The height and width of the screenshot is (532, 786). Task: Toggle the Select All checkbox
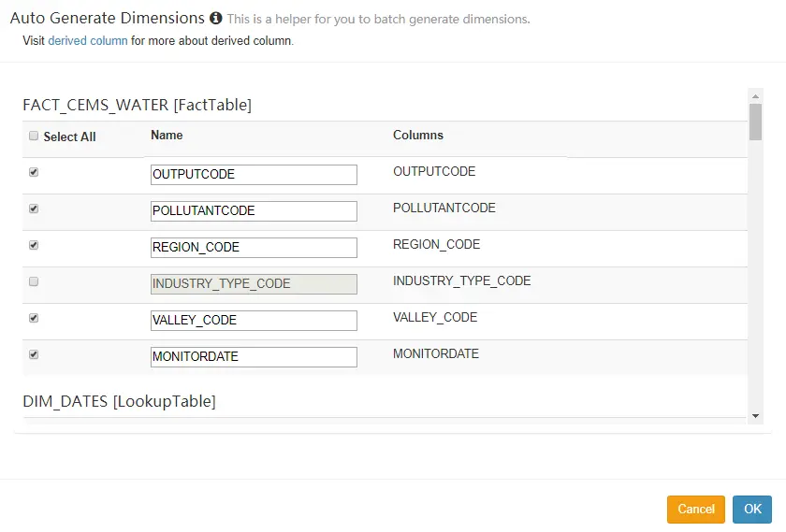pos(35,136)
